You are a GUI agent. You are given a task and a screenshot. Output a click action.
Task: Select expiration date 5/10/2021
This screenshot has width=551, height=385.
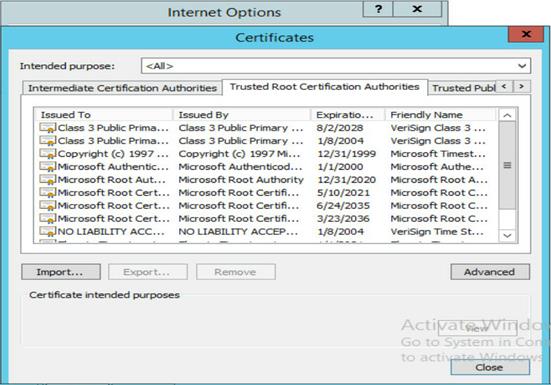point(343,193)
